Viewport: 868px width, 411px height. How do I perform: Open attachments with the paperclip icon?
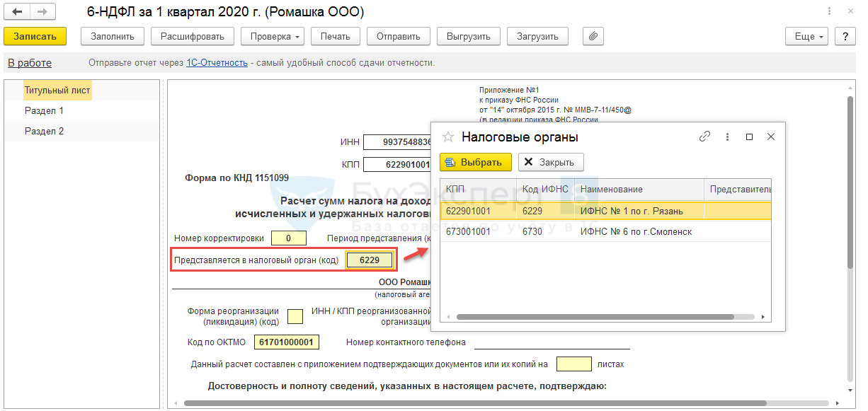pos(593,36)
